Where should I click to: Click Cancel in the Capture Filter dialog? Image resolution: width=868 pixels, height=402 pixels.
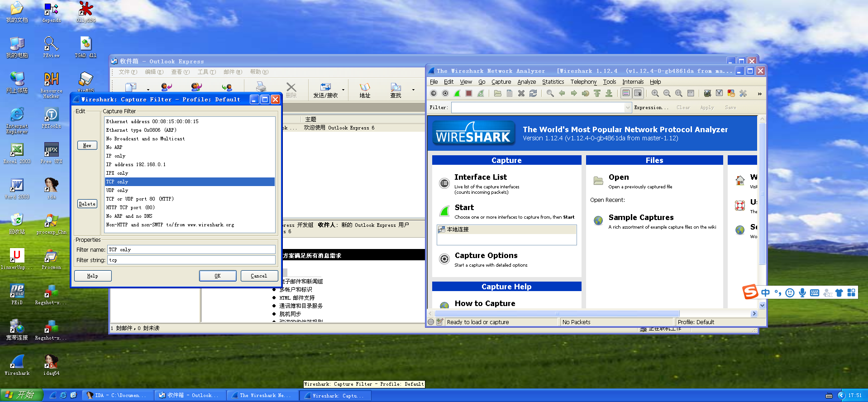[x=259, y=276]
